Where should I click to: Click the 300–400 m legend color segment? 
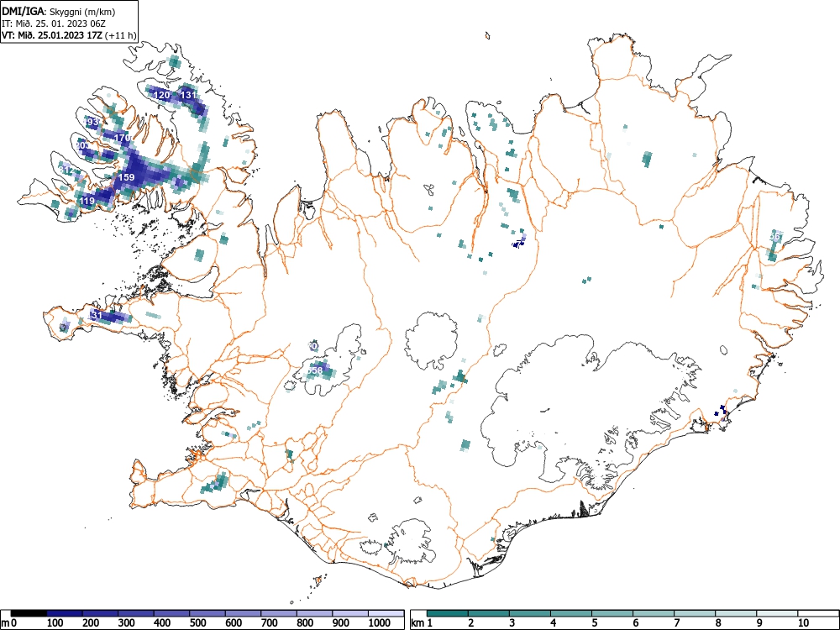pyautogui.click(x=136, y=613)
